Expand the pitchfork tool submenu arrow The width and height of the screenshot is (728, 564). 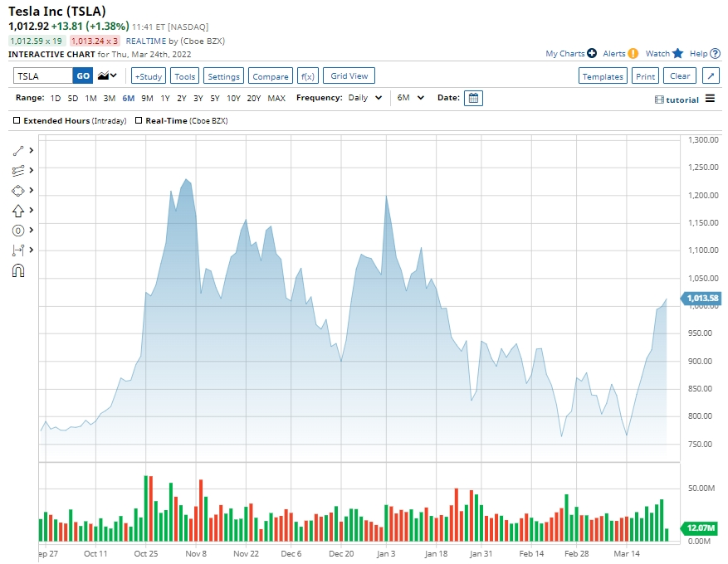coord(32,170)
